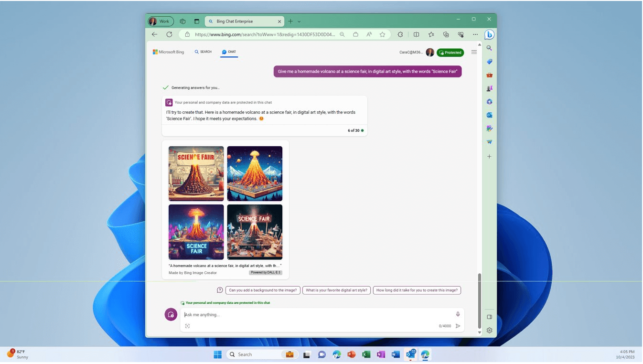Open a new tab with the plus button
643x364 pixels.
(x=290, y=21)
